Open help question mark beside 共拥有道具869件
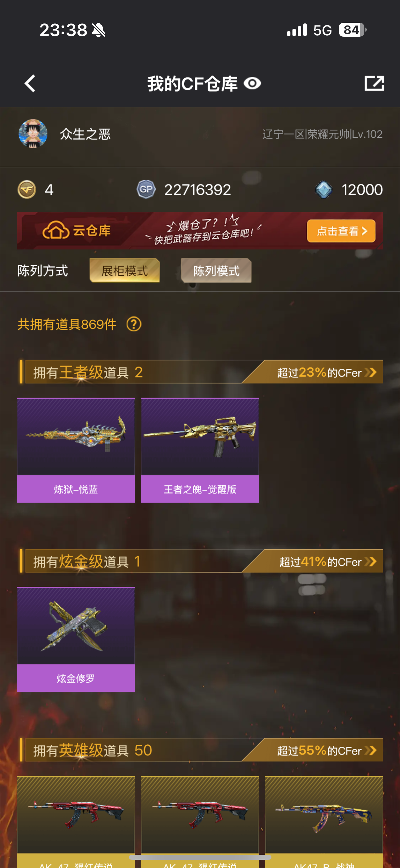Viewport: 400px width, 868px height. pos(134,324)
